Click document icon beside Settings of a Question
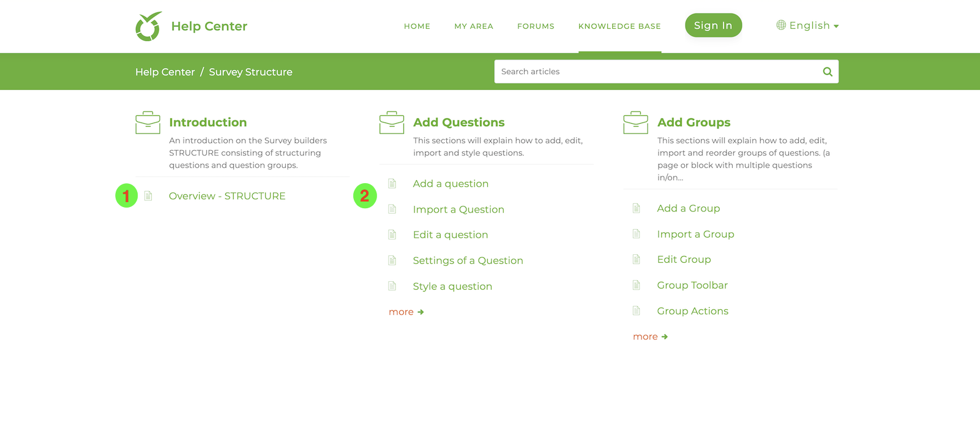The height and width of the screenshot is (441, 980). [392, 260]
